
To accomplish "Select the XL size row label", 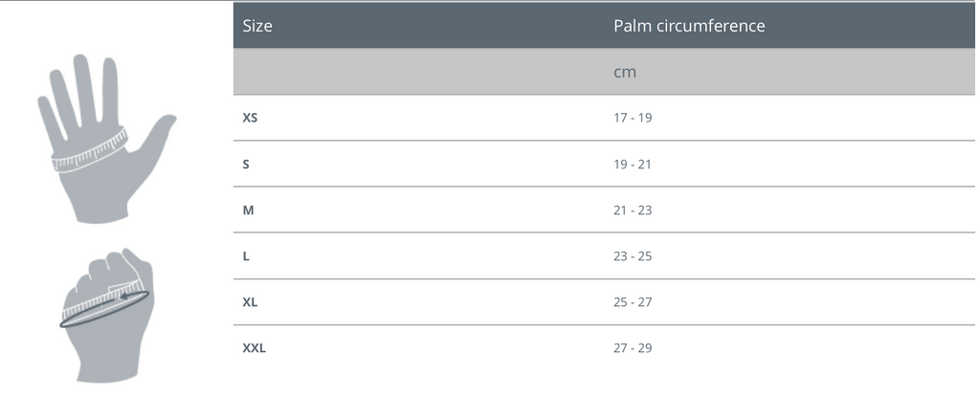I will click(x=250, y=302).
